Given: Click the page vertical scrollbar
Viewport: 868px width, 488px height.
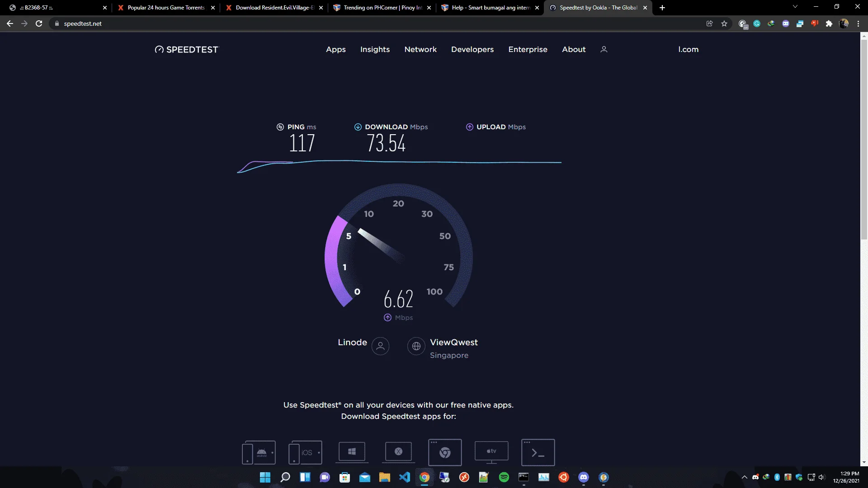Looking at the screenshot, I should click(864, 140).
